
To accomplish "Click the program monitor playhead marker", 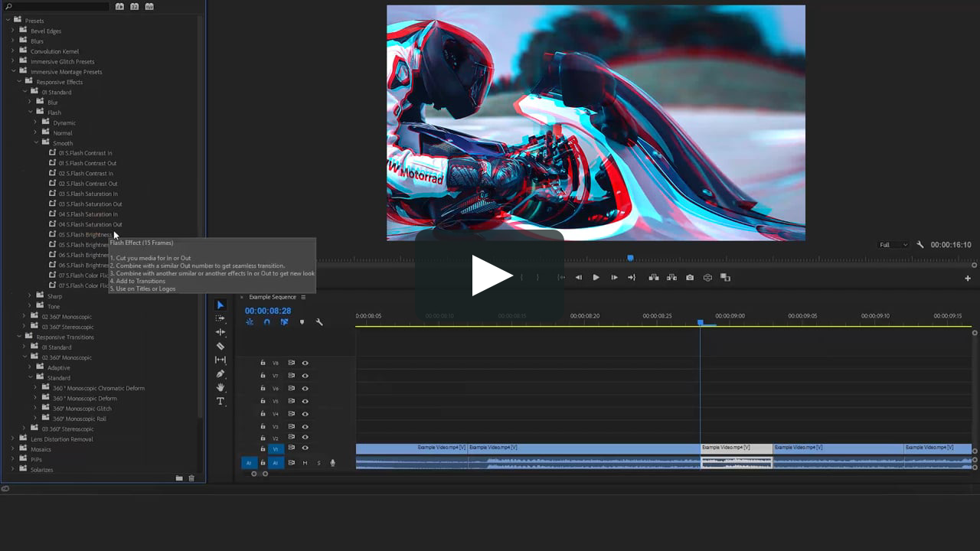I will point(630,258).
